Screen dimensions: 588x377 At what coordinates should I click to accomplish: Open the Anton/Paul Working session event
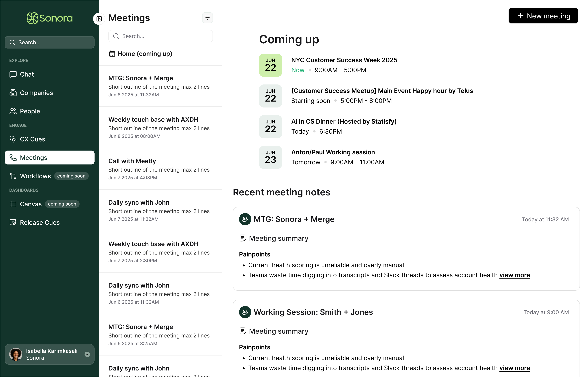pos(333,152)
